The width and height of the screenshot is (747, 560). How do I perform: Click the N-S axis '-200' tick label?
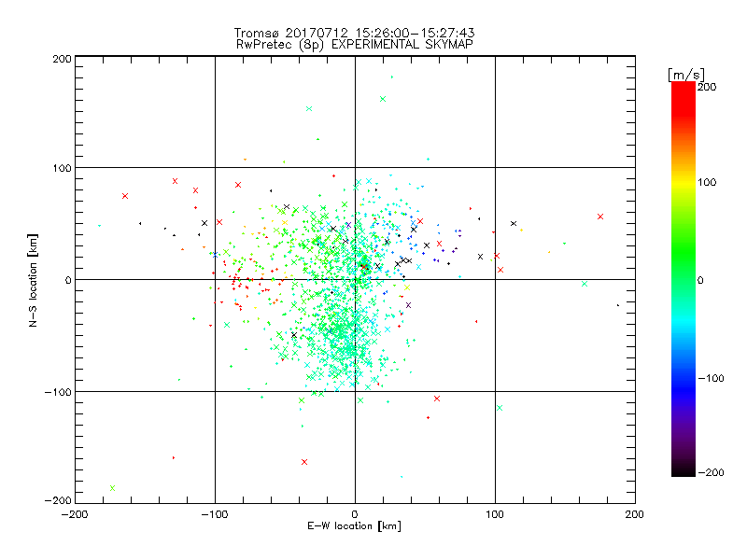(x=58, y=500)
